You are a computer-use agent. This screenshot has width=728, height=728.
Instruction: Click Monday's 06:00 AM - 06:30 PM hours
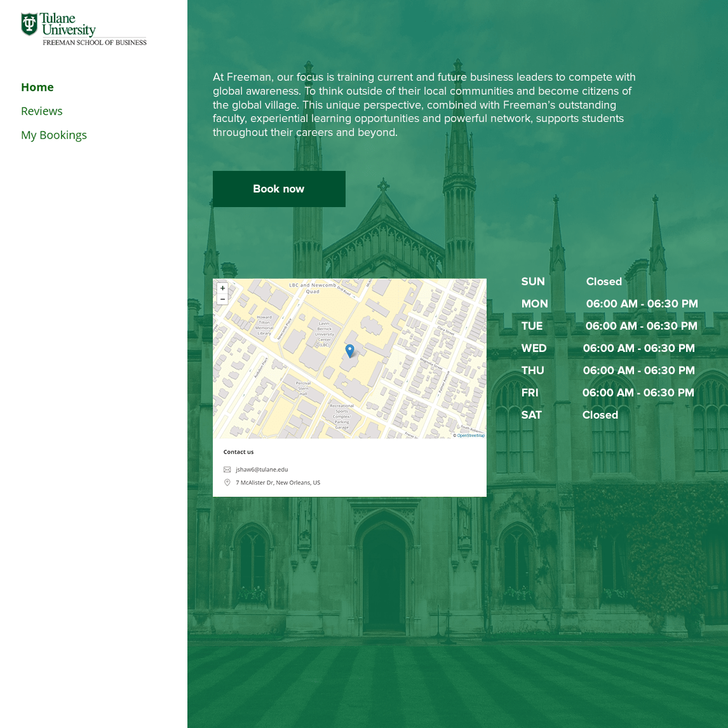[642, 304]
